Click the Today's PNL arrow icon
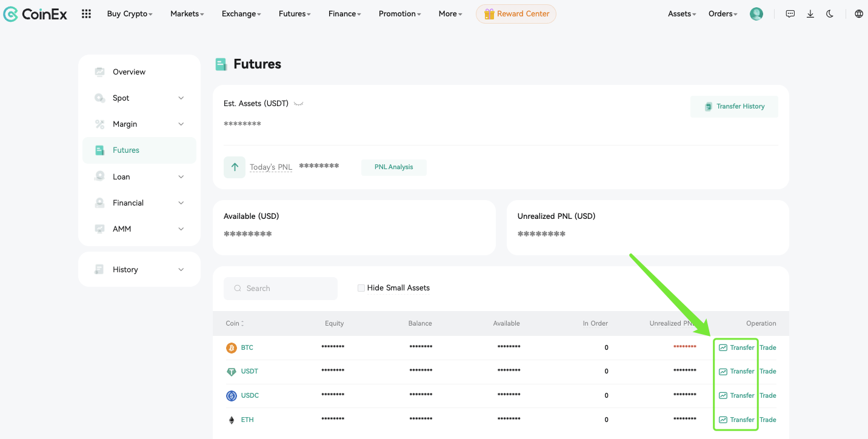The image size is (868, 439). click(235, 167)
